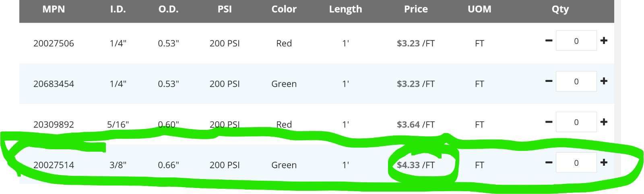Select MPN number 20027514
The height and width of the screenshot is (194, 644).
54,165
